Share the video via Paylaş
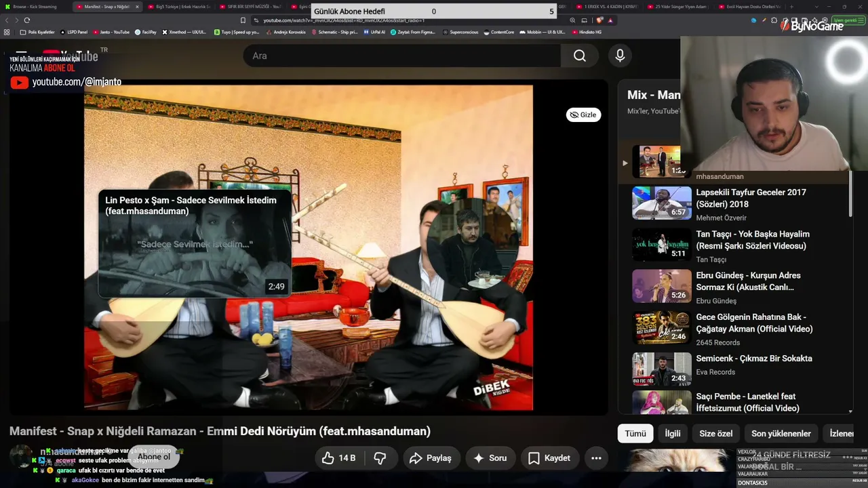 [430, 458]
